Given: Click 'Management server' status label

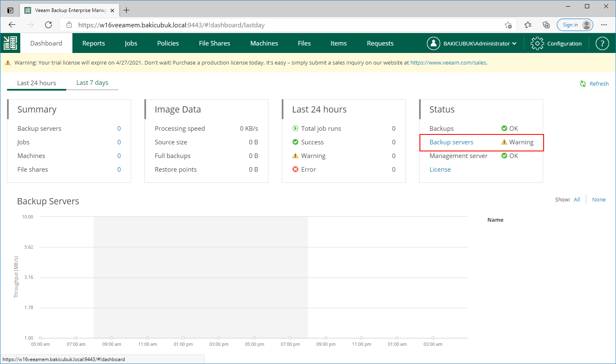Looking at the screenshot, I should click(458, 156).
